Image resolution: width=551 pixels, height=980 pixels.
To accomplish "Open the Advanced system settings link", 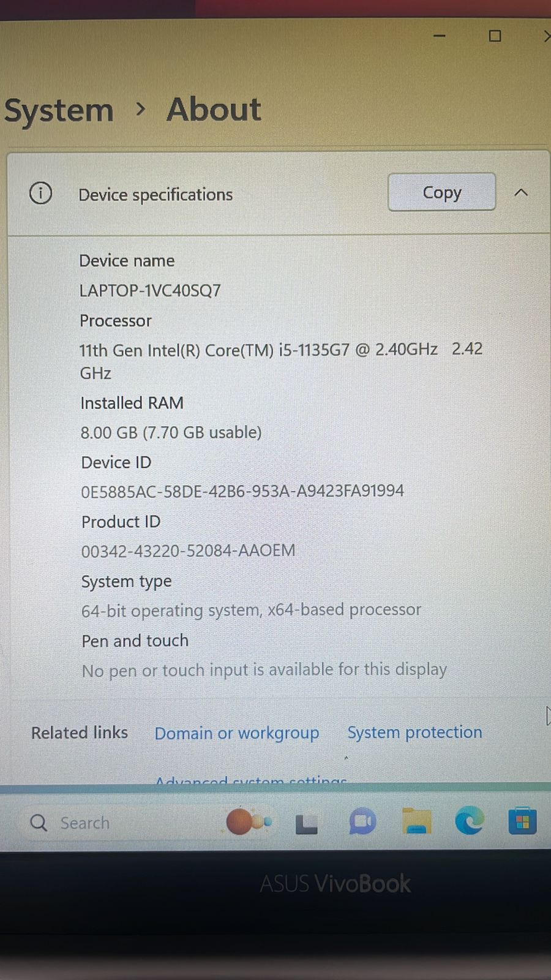I will pos(251,781).
